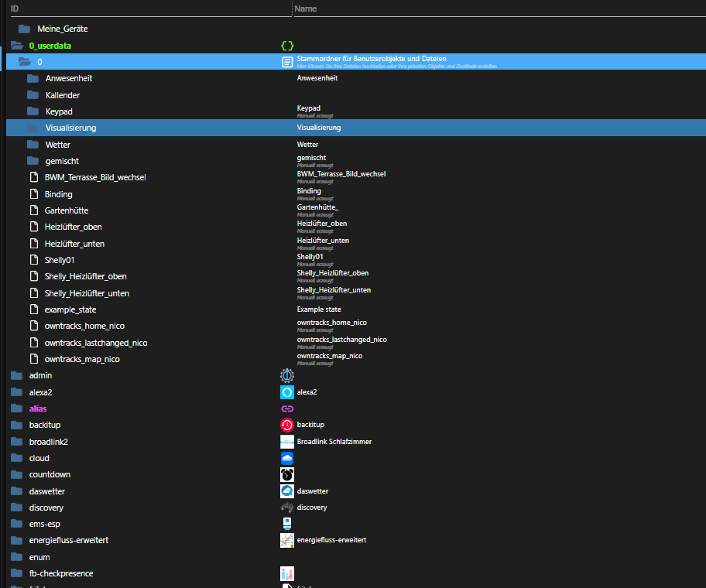This screenshot has height=588, width=706.
Task: Click the green JSON braces icon
Action: click(286, 46)
